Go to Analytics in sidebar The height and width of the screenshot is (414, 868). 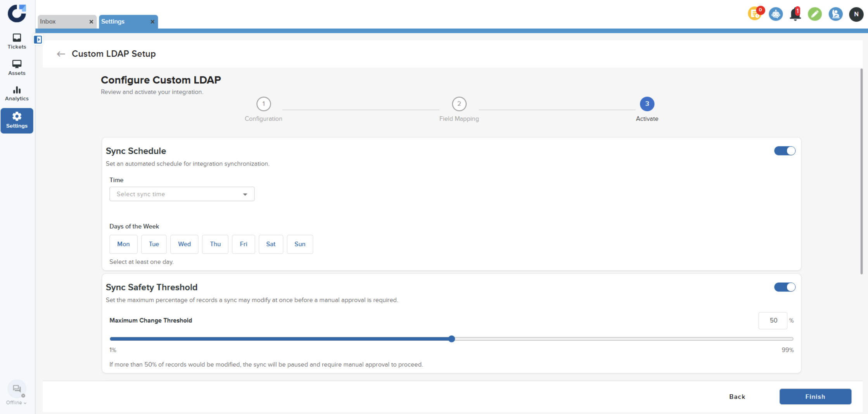pyautogui.click(x=17, y=93)
